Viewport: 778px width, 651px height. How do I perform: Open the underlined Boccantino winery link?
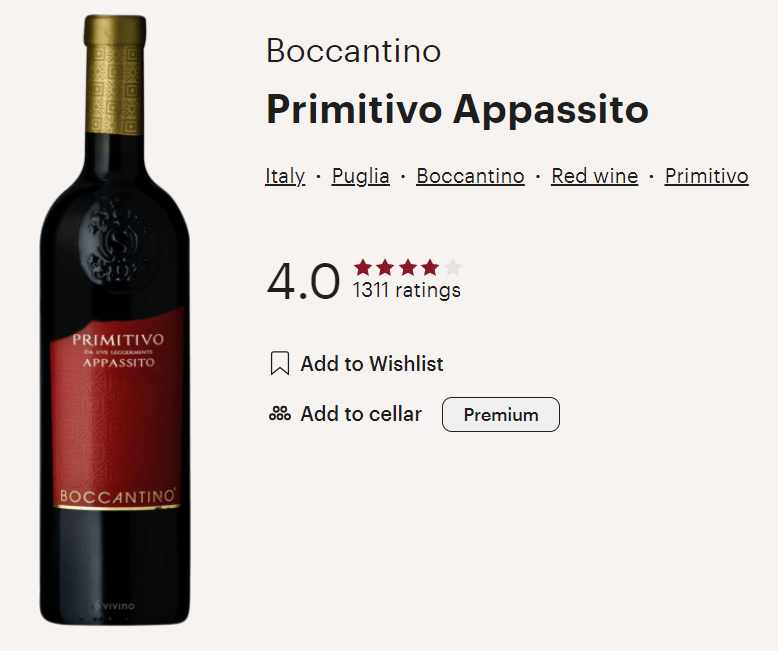click(470, 176)
